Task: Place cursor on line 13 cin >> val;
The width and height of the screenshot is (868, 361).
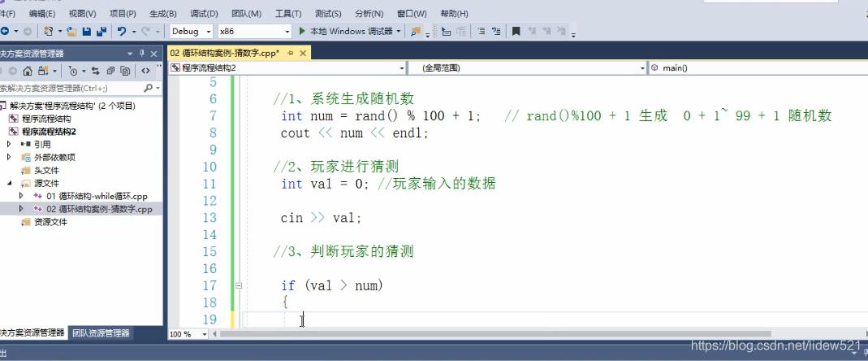Action: coord(321,218)
